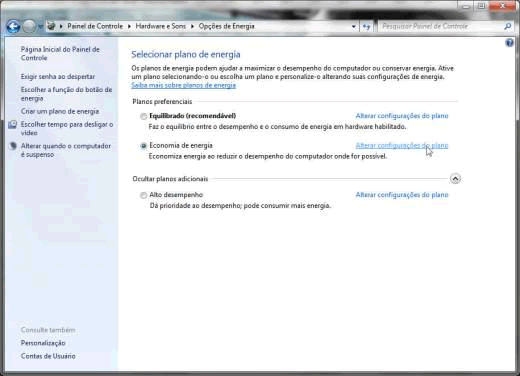The height and width of the screenshot is (376, 520).
Task: Open Help with the blue question icon
Action: click(509, 43)
